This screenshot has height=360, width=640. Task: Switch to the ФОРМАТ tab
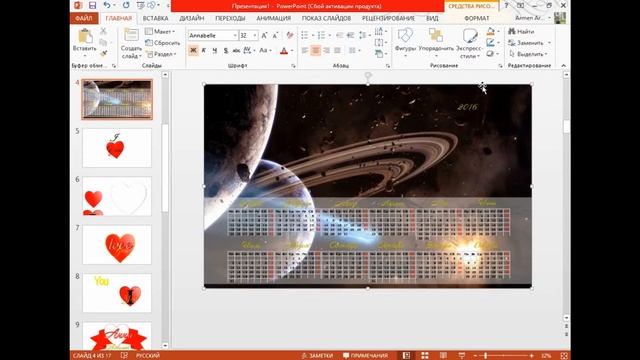476,18
